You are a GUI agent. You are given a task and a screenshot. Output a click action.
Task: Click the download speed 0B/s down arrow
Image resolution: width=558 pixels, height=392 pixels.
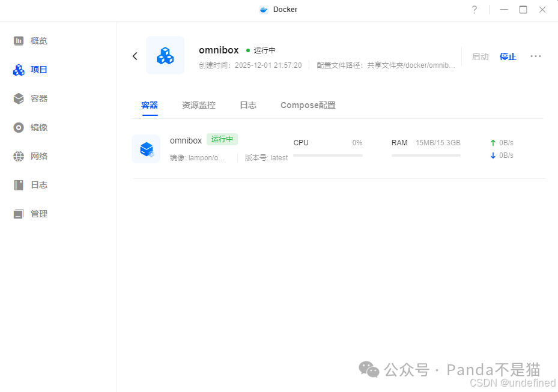coord(493,155)
